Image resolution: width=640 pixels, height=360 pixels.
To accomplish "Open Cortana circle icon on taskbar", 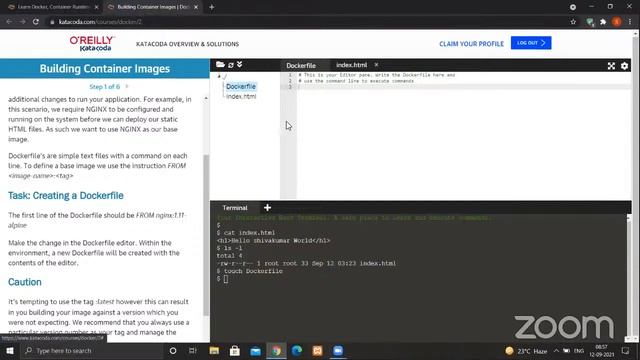I will 173,351.
